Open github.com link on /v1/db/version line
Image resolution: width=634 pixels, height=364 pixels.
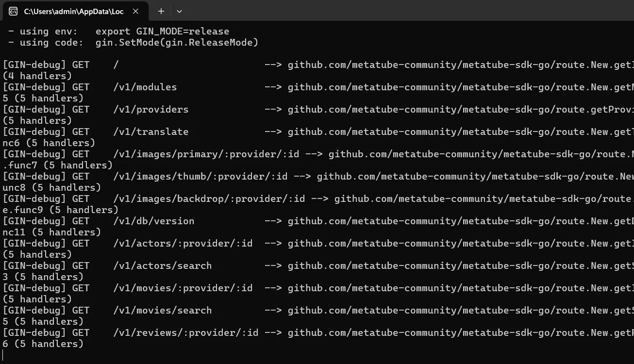(x=461, y=221)
